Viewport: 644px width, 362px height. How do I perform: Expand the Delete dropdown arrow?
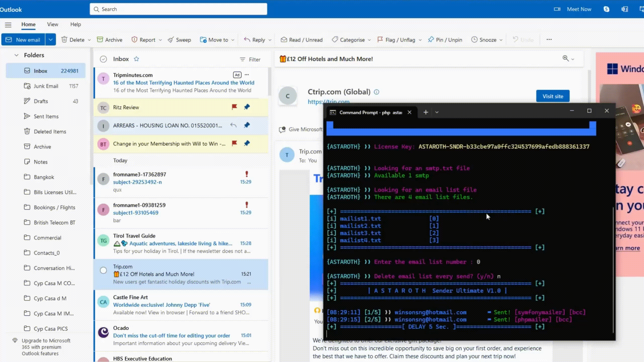pyautogui.click(x=89, y=40)
